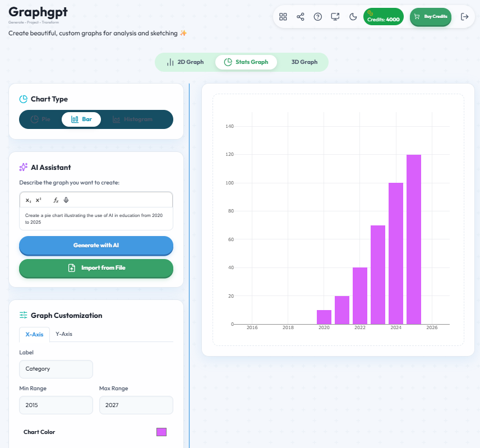Insert superscript in the AI prompt box

tap(37, 200)
